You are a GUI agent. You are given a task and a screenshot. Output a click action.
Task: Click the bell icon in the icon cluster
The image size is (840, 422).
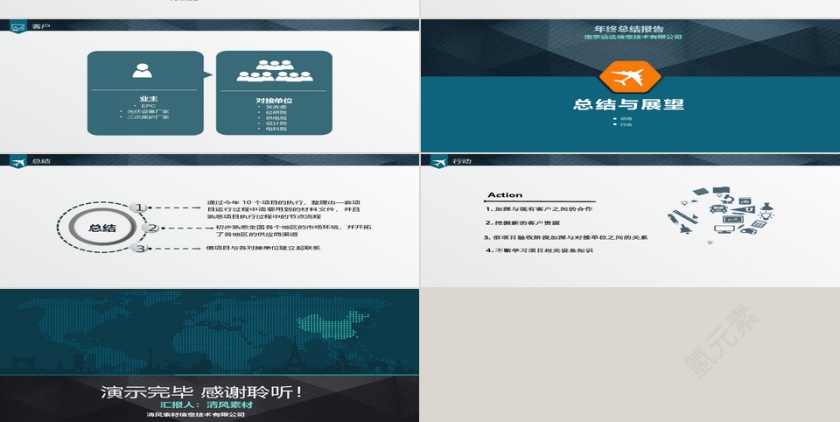tap(685, 229)
